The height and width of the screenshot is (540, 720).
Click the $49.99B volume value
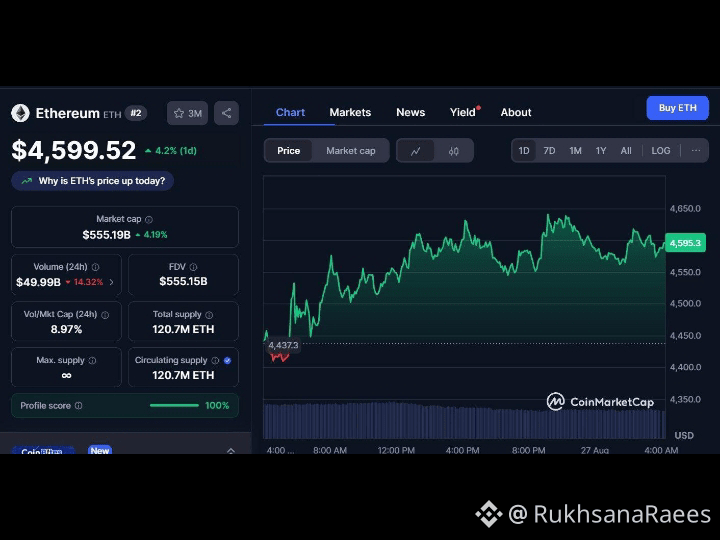tap(39, 282)
